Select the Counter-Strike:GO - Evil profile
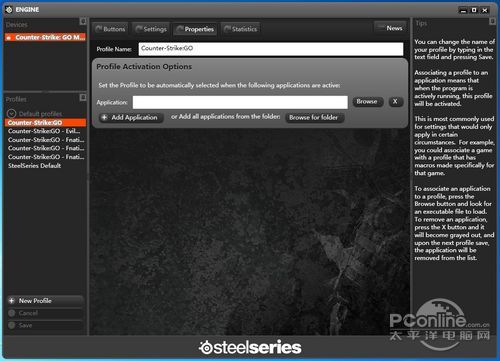 [x=44, y=131]
